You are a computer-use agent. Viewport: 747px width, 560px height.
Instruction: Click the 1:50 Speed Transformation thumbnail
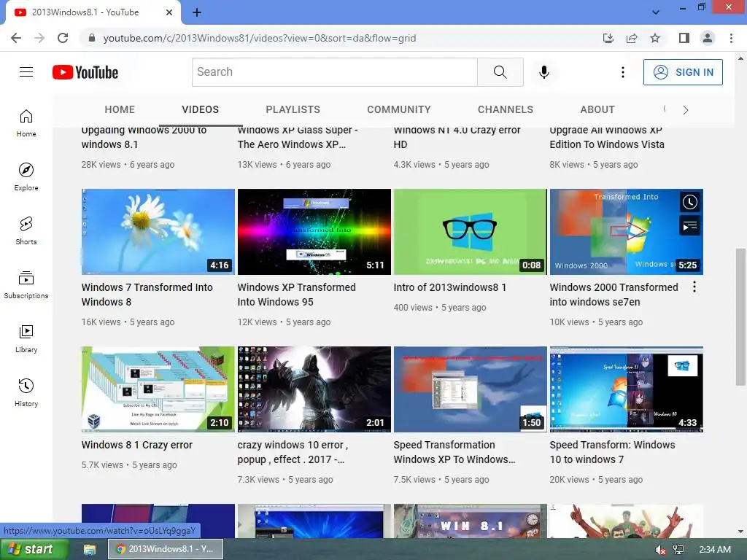471,389
